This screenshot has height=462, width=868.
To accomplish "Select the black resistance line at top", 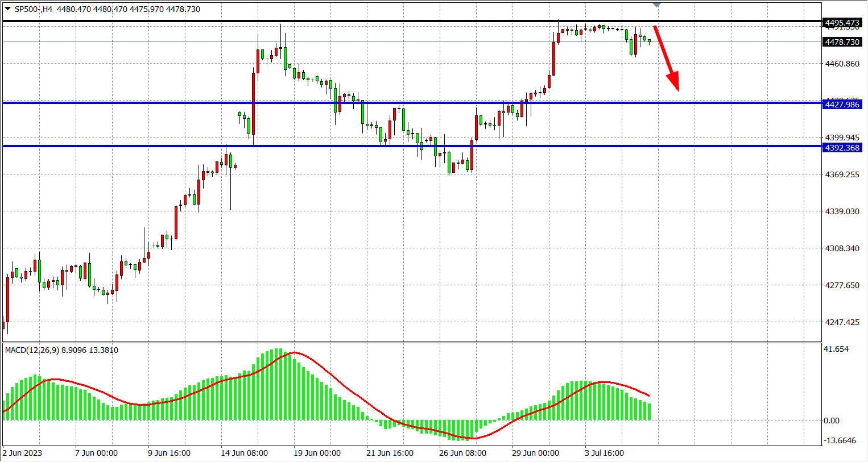I will pyautogui.click(x=398, y=22).
